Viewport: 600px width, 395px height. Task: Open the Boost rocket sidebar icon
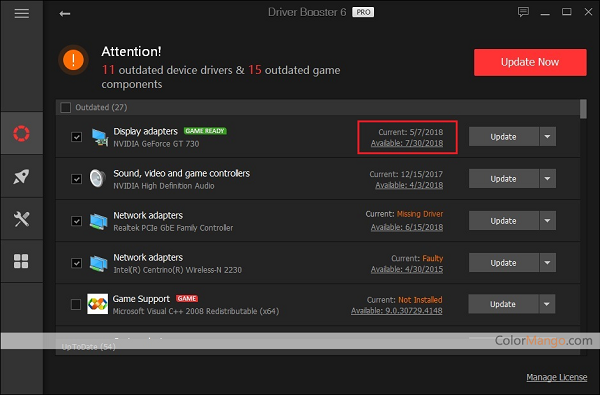click(21, 176)
